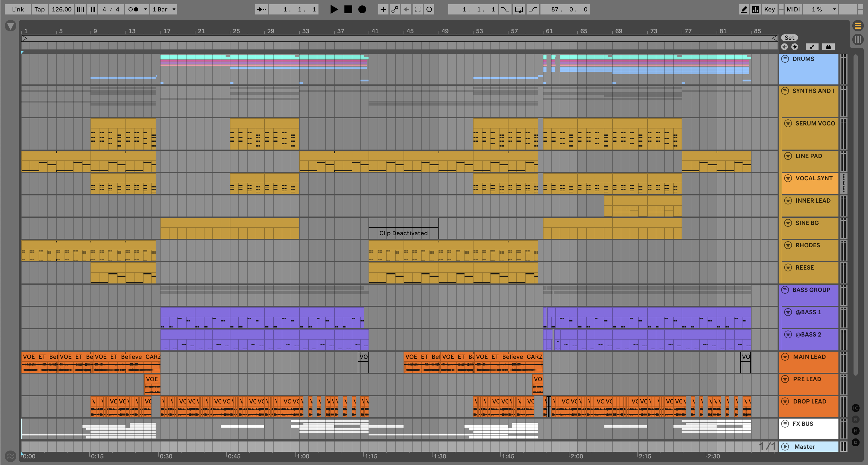This screenshot has height=465, width=868.
Task: Click the Link button
Action: (18, 9)
